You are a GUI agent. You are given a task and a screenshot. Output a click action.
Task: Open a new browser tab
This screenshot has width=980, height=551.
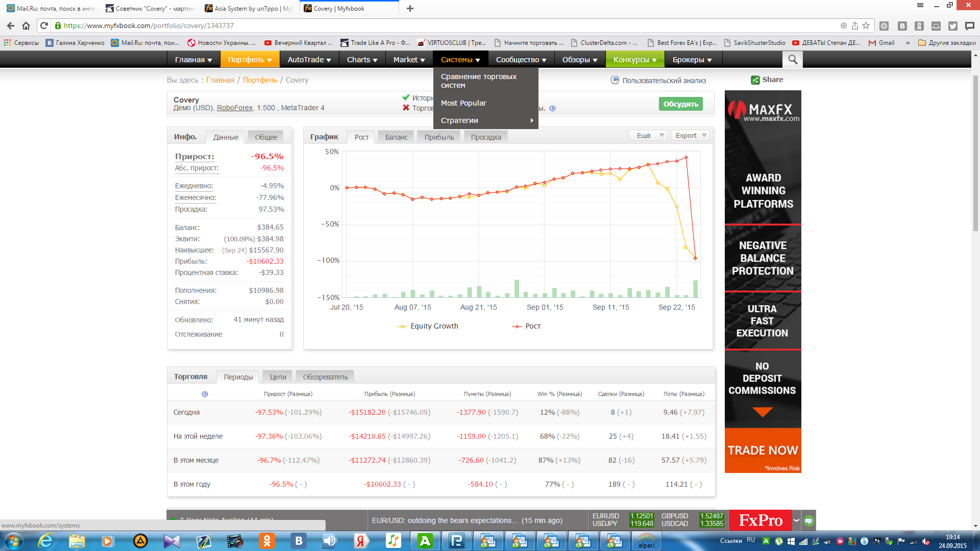click(x=410, y=8)
